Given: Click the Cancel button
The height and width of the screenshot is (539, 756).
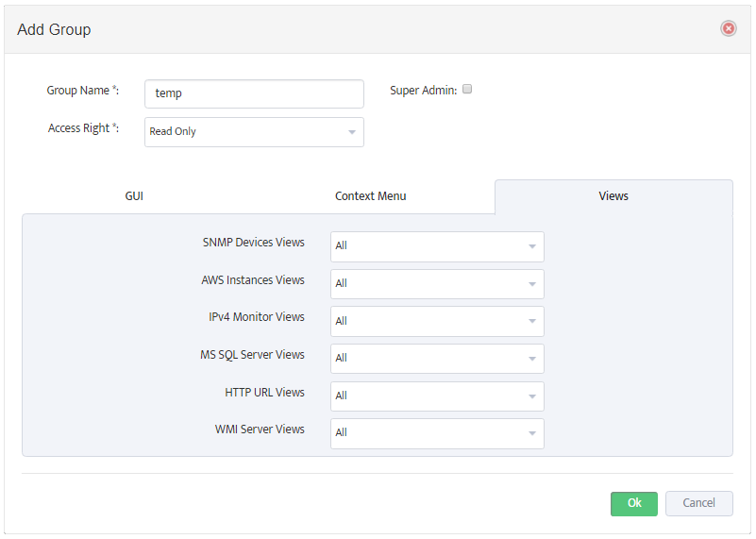Looking at the screenshot, I should [699, 503].
